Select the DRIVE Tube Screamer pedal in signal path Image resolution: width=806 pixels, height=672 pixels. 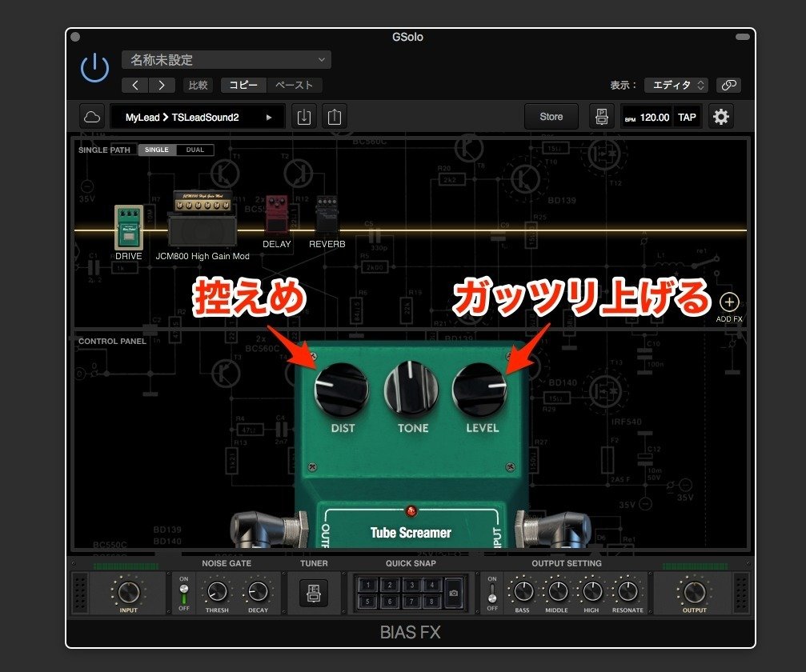(129, 227)
